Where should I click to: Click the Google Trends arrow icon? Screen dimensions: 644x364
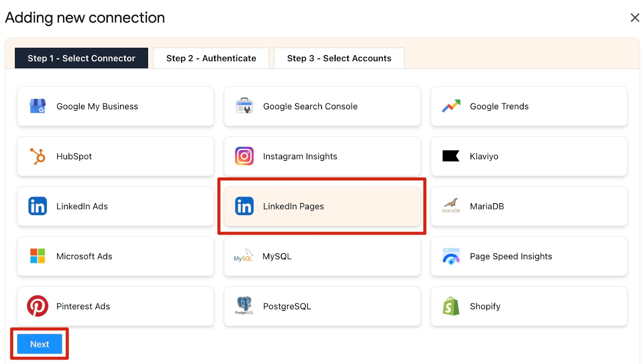(x=451, y=106)
